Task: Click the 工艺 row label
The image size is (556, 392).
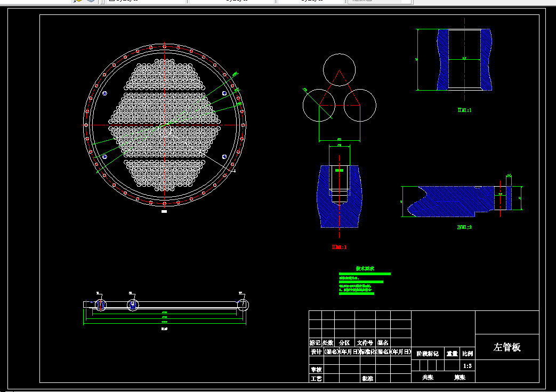Action: click(316, 379)
